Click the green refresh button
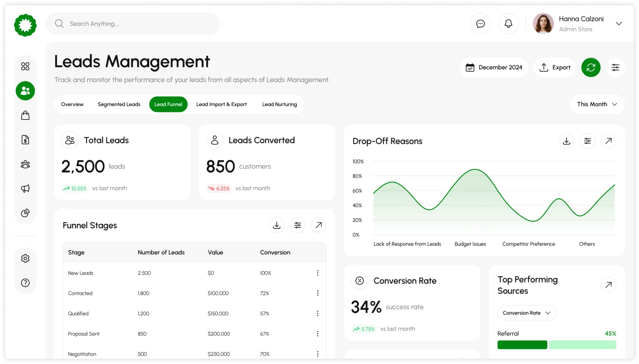639x364 pixels. coord(591,67)
